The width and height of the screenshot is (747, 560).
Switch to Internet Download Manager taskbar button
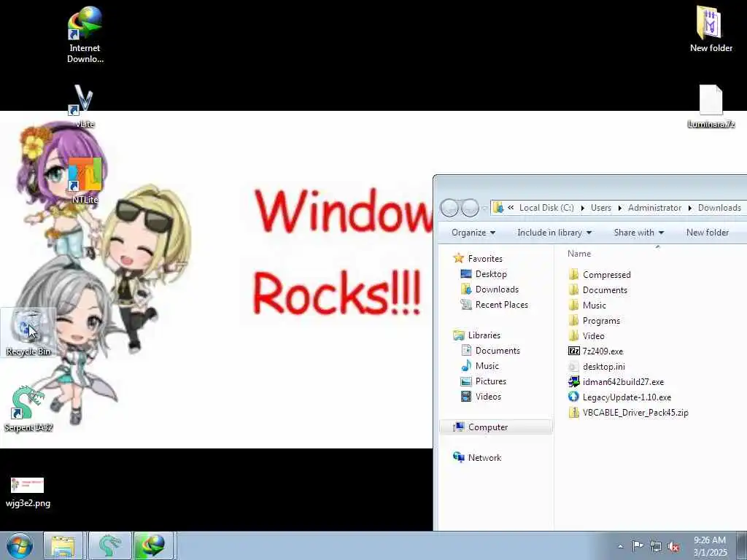coord(153,545)
